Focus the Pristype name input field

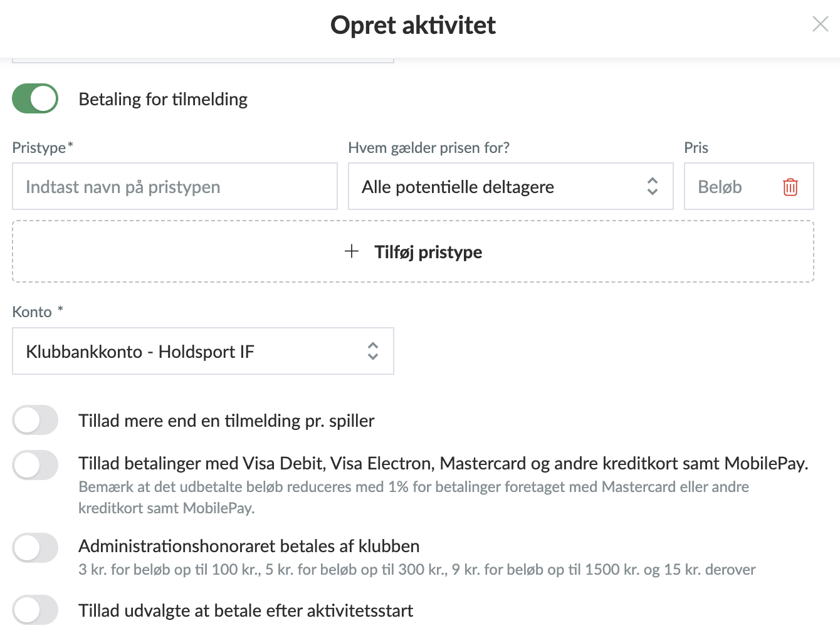pos(175,186)
